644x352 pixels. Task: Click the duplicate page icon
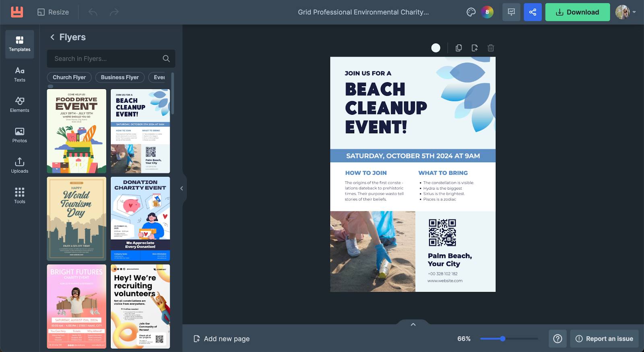tap(458, 48)
